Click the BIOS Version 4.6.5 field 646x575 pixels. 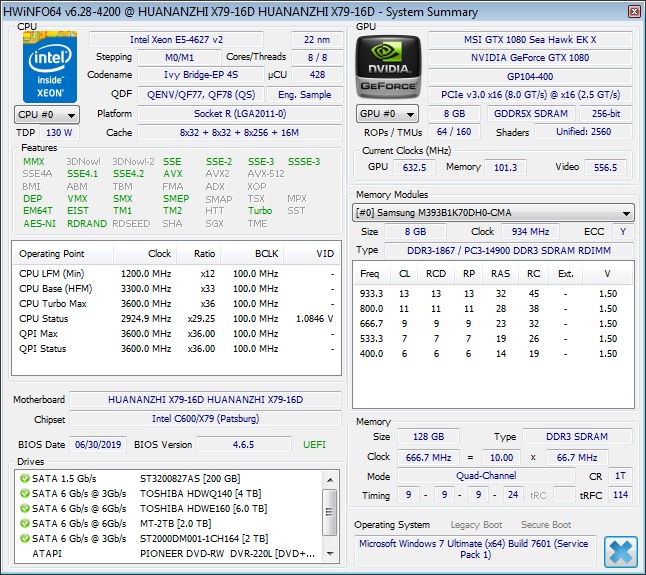(x=243, y=444)
